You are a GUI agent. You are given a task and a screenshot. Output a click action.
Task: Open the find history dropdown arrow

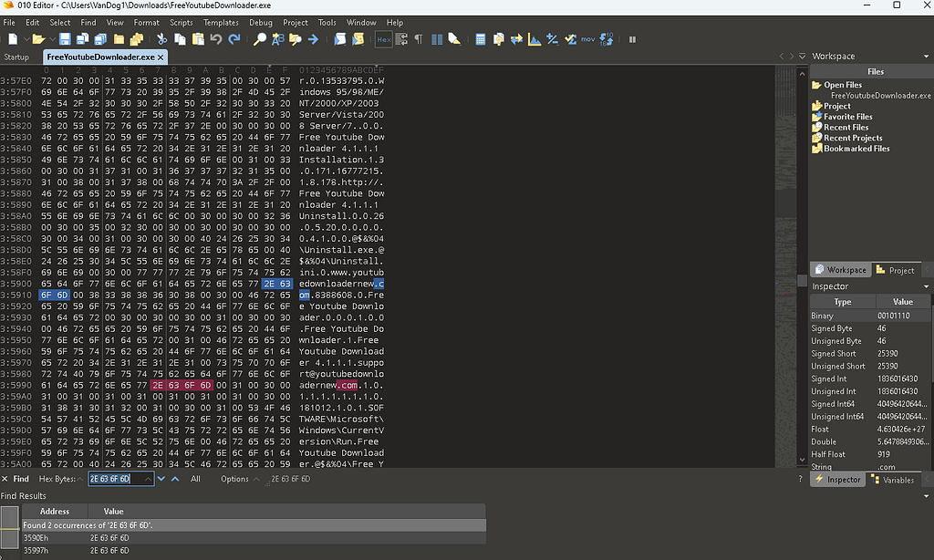point(148,479)
